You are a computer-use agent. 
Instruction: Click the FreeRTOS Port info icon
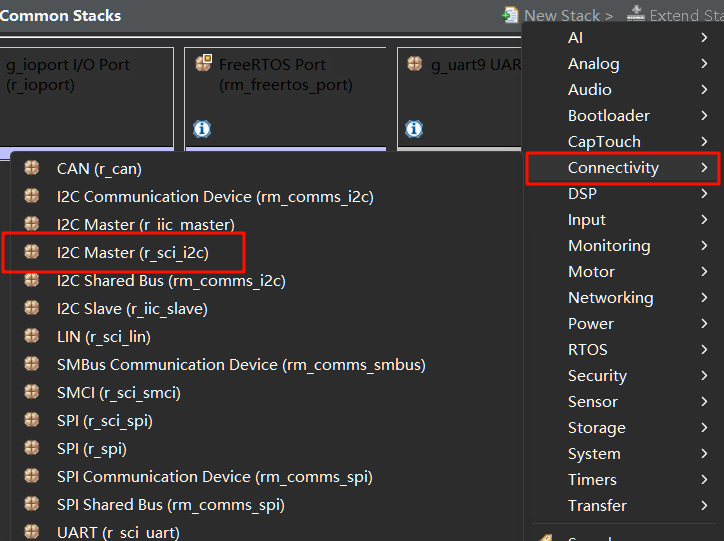(x=202, y=129)
